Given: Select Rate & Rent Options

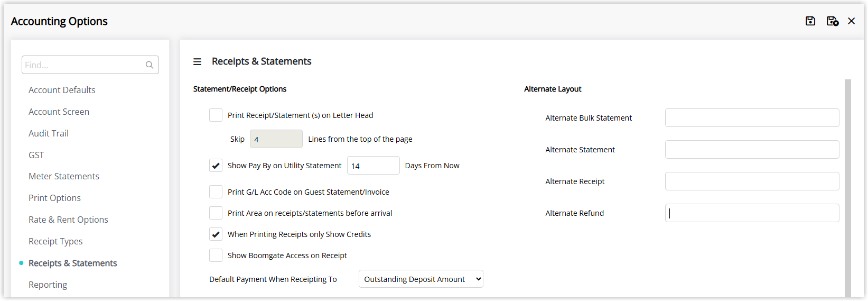Looking at the screenshot, I should (x=68, y=220).
